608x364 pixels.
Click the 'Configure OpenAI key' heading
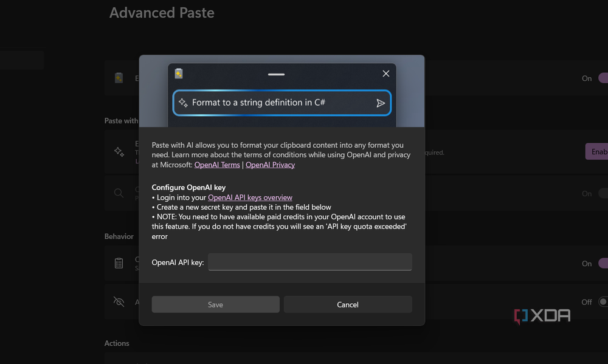[188, 187]
